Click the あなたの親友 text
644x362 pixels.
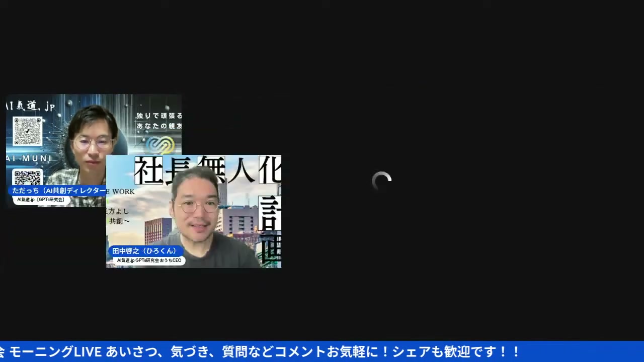159,126
